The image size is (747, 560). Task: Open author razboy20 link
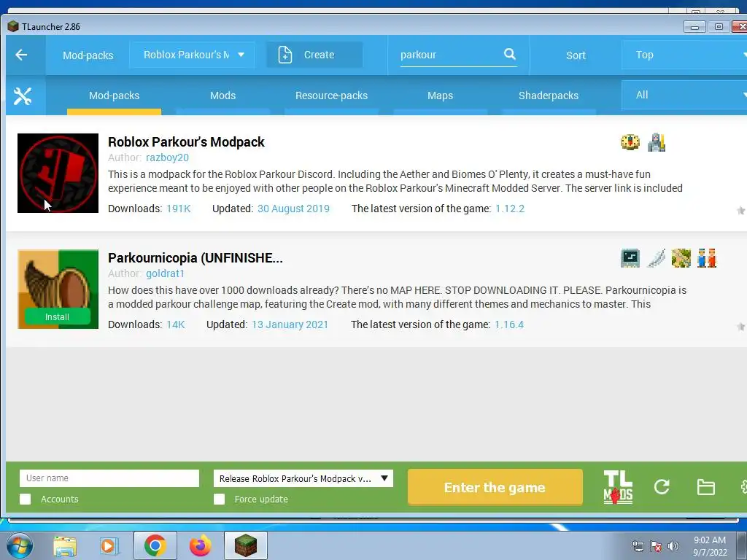pyautogui.click(x=167, y=157)
